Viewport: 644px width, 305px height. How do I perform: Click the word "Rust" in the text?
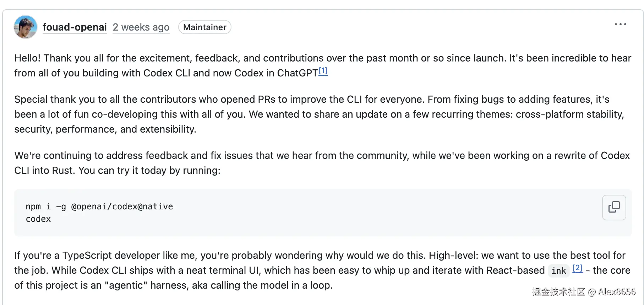64,171
